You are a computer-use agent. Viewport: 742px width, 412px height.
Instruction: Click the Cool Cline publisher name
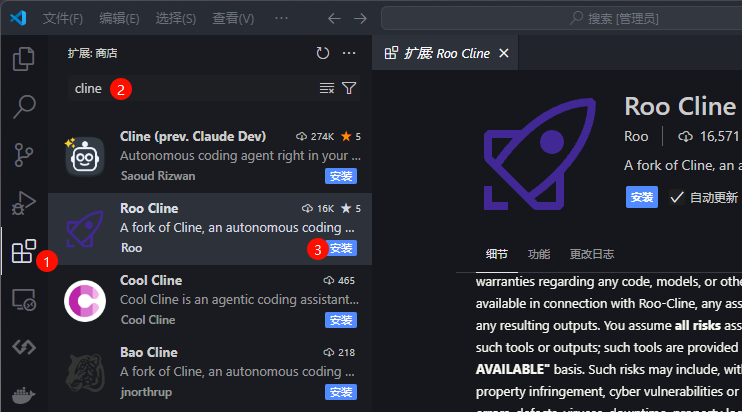(x=148, y=320)
